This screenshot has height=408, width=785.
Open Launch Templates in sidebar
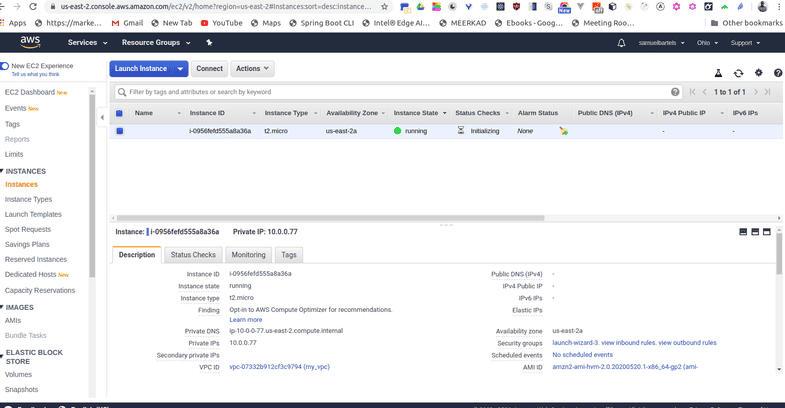coord(33,214)
